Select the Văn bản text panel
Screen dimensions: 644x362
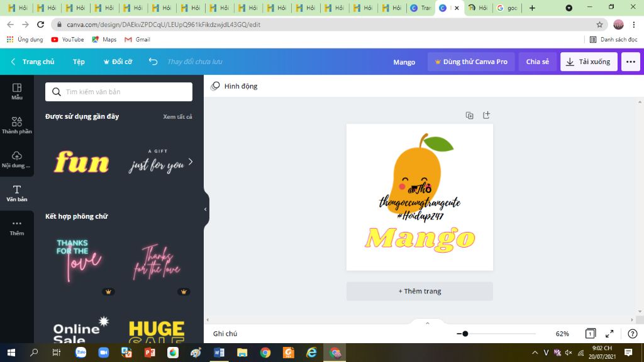pos(17,194)
